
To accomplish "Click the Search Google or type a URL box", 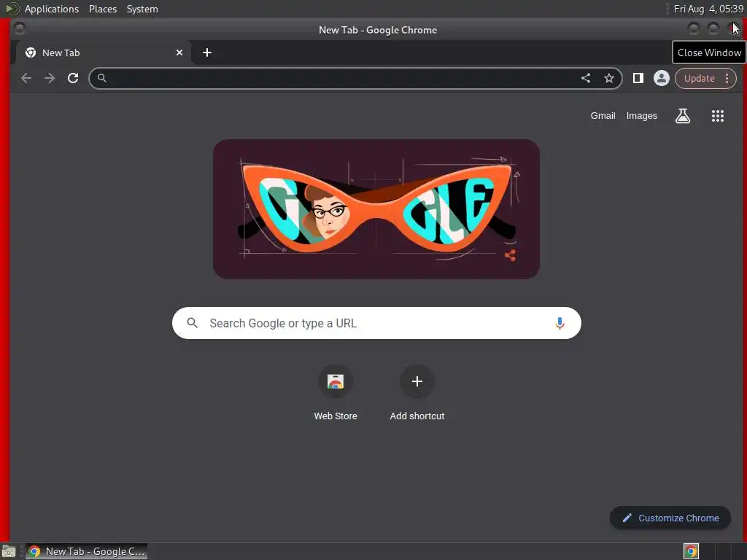I will 376,323.
